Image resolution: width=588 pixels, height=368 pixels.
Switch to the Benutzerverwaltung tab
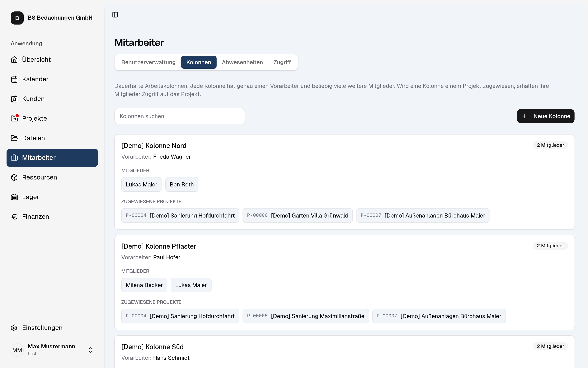[x=148, y=62]
